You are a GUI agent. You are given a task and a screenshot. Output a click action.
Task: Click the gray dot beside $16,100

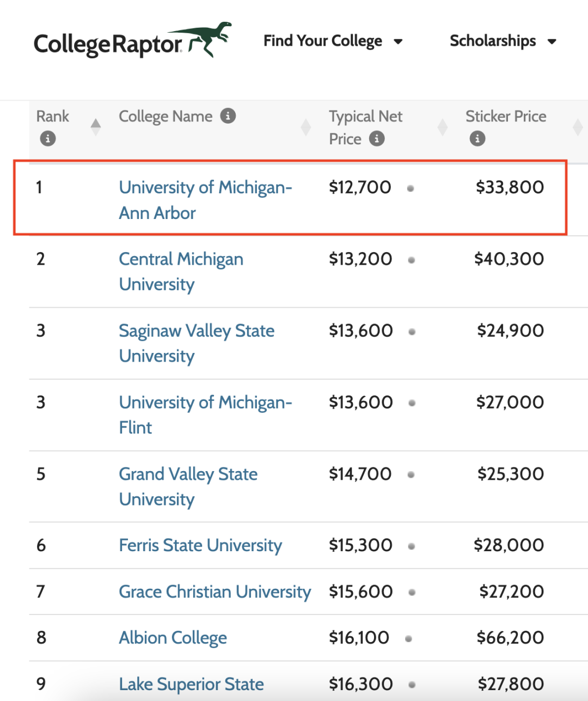pyautogui.click(x=408, y=638)
